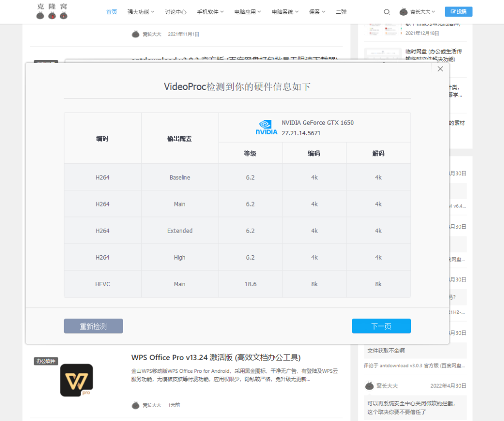Viewport: 504px width, 421px height.
Task: Click the H264 cell in the Baseline row
Action: [102, 177]
